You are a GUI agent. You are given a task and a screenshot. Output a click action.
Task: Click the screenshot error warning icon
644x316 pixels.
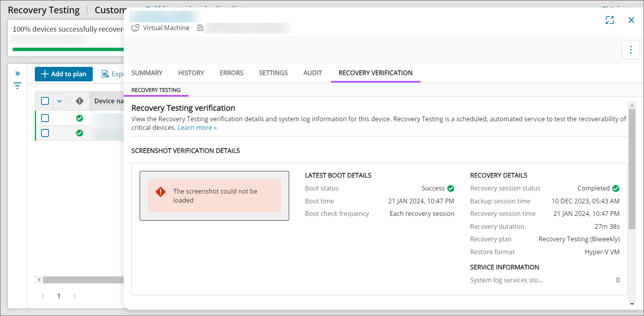tap(160, 192)
